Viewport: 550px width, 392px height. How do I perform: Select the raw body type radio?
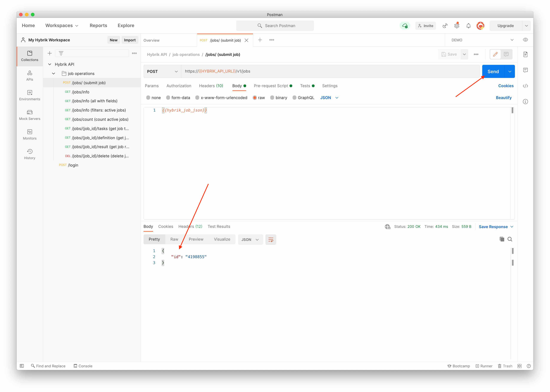(255, 98)
